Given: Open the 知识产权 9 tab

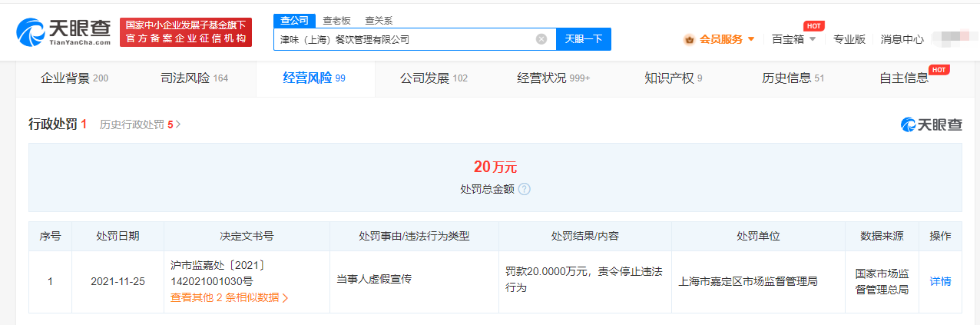Looking at the screenshot, I should [674, 78].
